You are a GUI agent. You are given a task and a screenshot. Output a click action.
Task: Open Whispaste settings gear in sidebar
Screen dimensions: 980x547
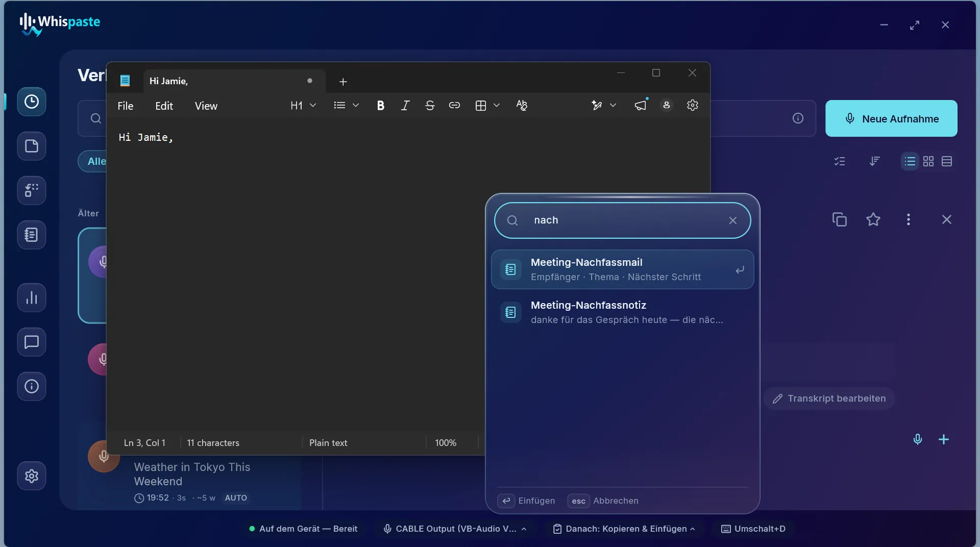click(32, 476)
